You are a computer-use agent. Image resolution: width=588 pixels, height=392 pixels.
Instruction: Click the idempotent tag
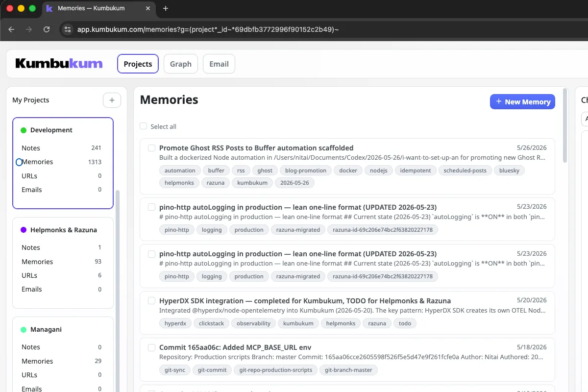click(416, 171)
